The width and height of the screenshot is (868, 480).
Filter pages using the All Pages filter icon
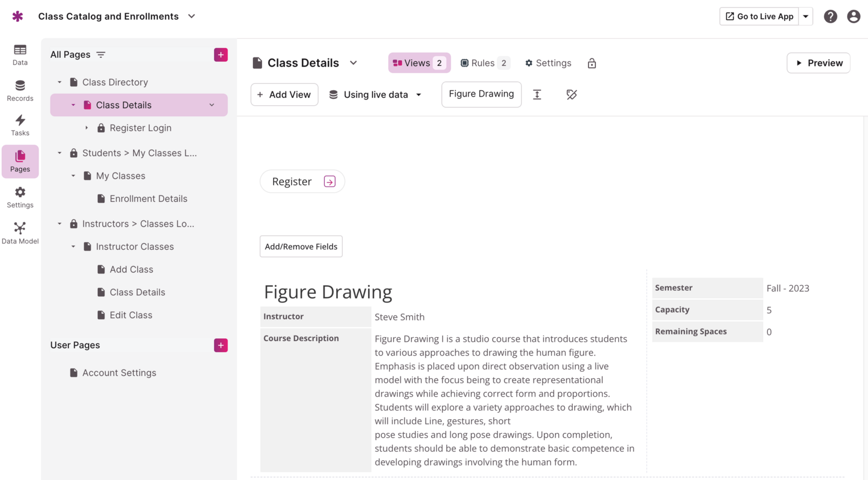tap(101, 55)
